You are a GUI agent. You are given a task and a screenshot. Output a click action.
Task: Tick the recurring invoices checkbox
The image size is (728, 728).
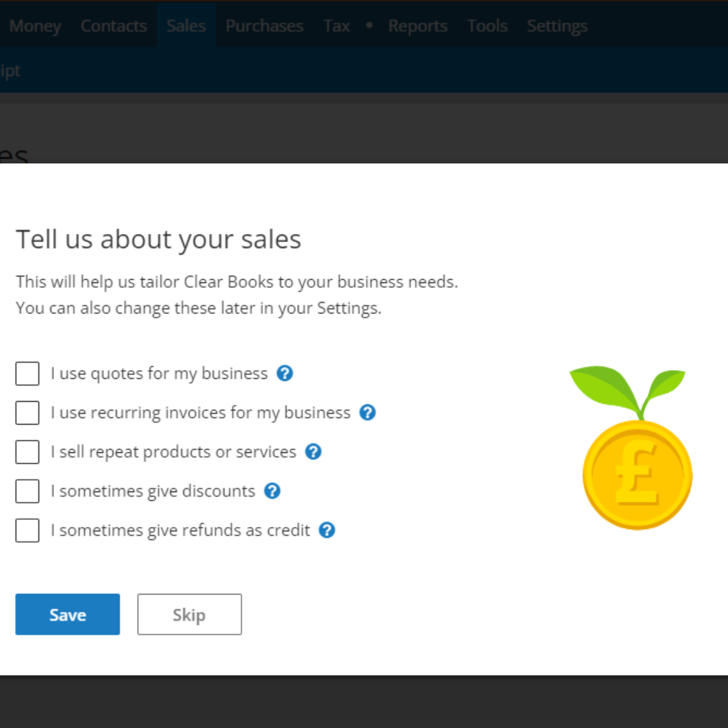(x=28, y=413)
